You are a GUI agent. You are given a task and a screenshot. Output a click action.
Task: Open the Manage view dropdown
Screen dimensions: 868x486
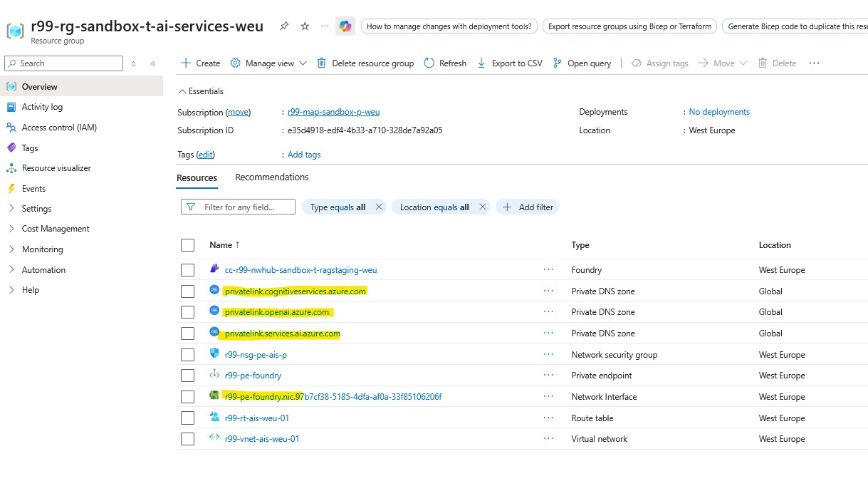tap(268, 63)
